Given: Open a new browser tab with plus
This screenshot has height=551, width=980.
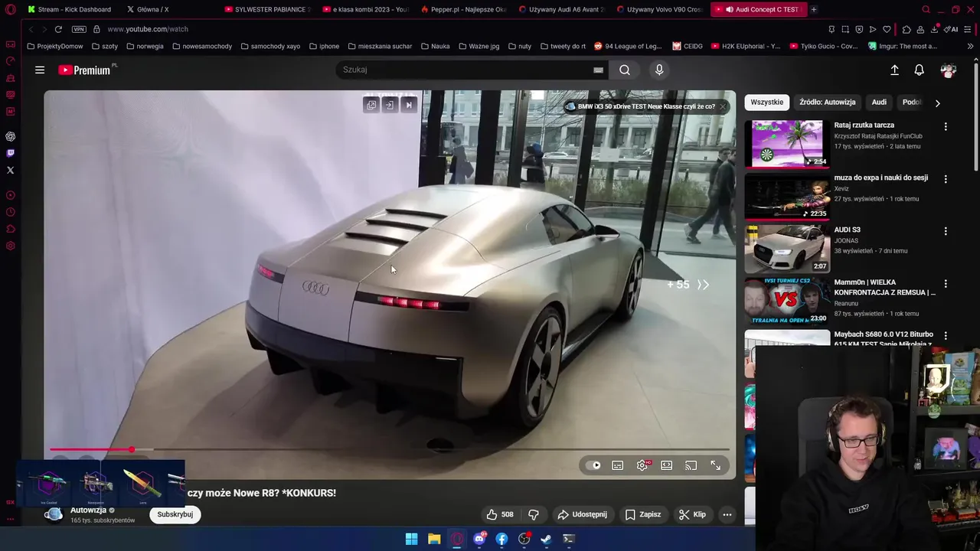Looking at the screenshot, I should 813,9.
